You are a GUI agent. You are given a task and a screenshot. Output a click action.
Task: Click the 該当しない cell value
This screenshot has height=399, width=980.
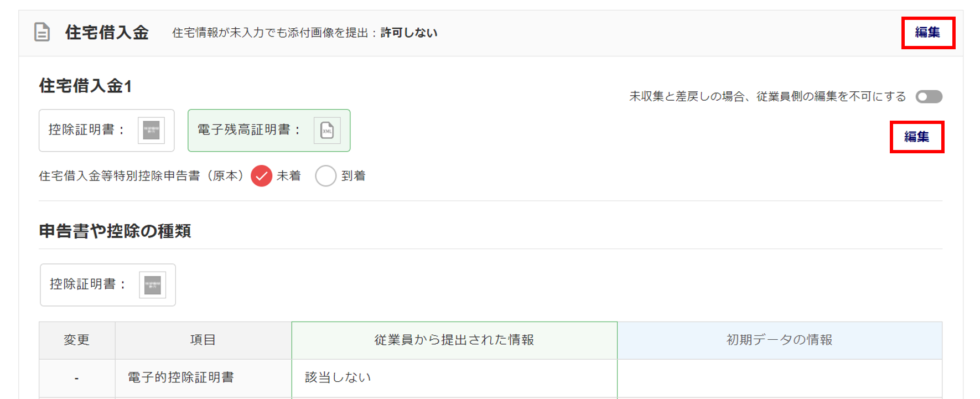click(338, 377)
